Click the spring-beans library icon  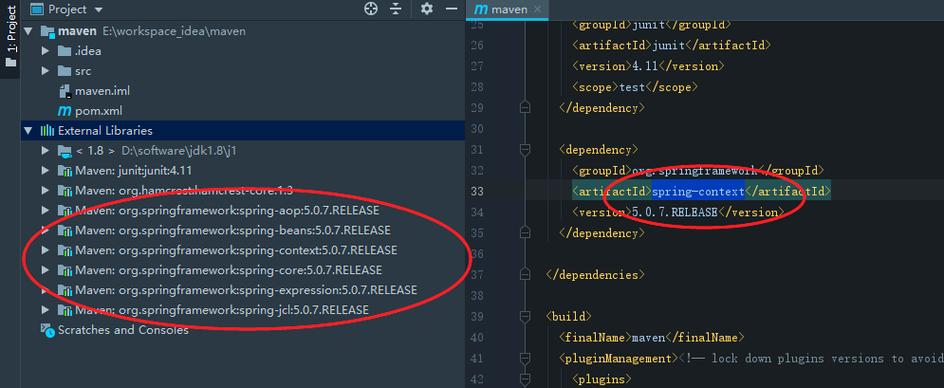tap(64, 230)
